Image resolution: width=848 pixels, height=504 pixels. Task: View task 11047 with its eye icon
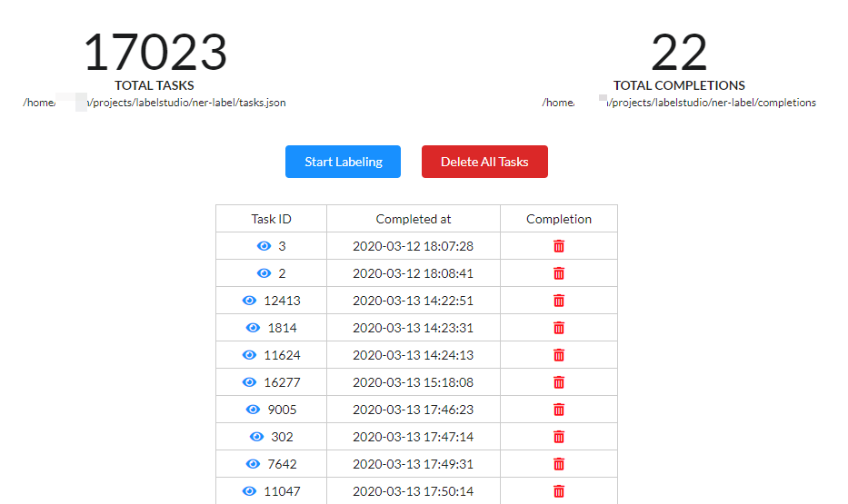pyautogui.click(x=249, y=491)
